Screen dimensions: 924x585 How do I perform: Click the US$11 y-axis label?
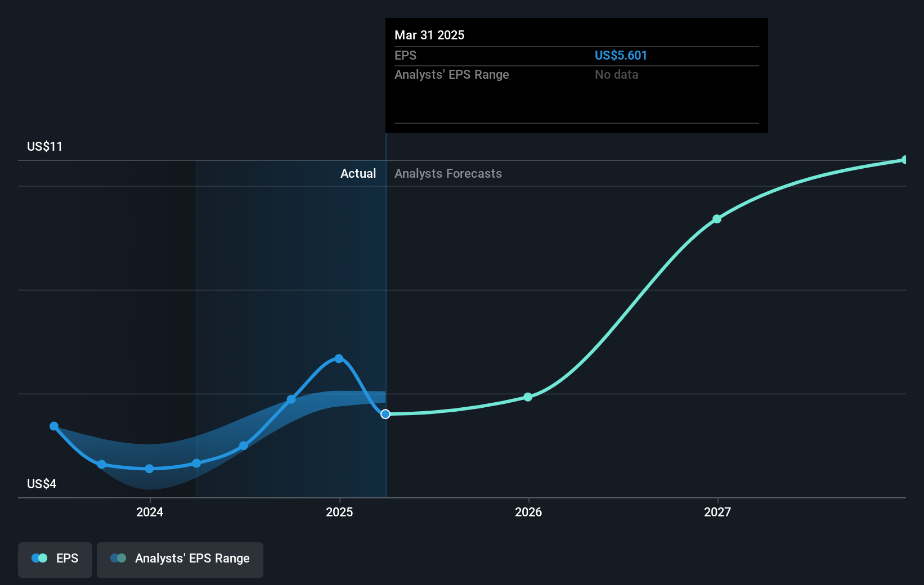point(45,146)
